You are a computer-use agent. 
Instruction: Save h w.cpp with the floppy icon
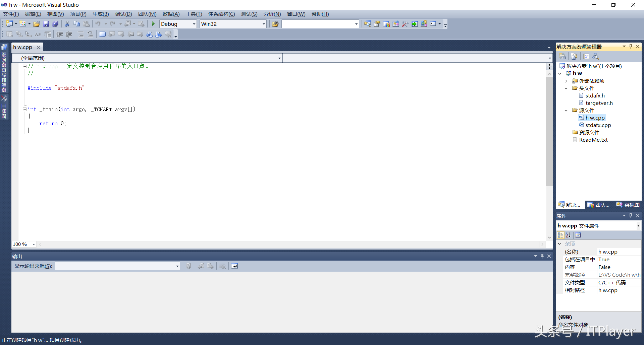[46, 24]
